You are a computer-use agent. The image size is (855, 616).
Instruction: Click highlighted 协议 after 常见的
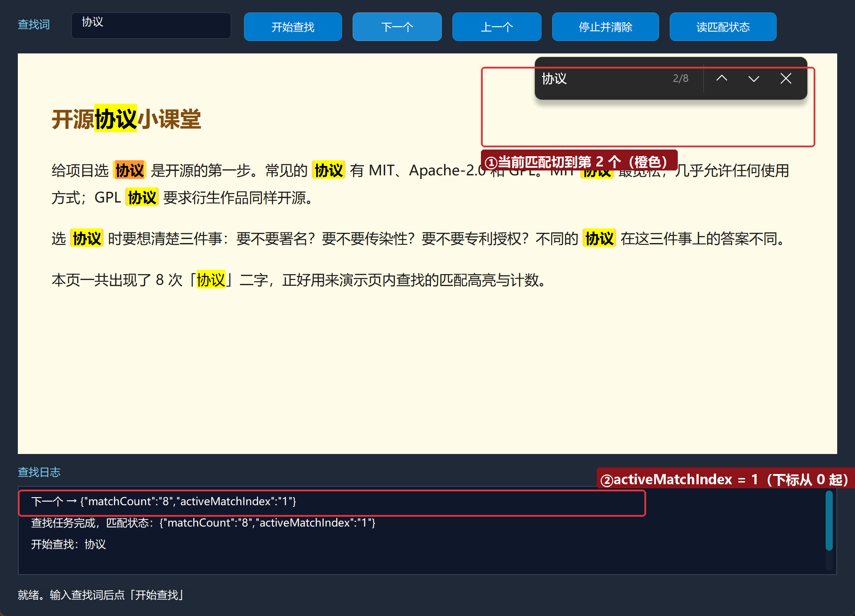pos(329,170)
